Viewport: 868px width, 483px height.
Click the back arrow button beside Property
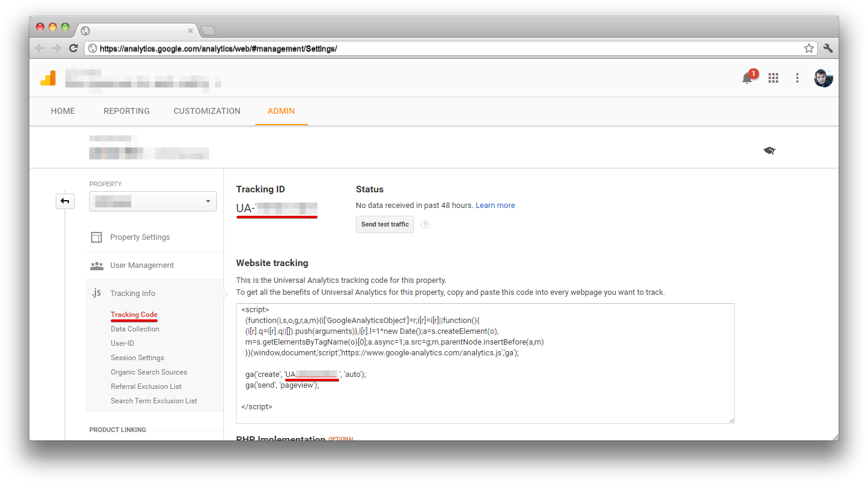tap(65, 201)
